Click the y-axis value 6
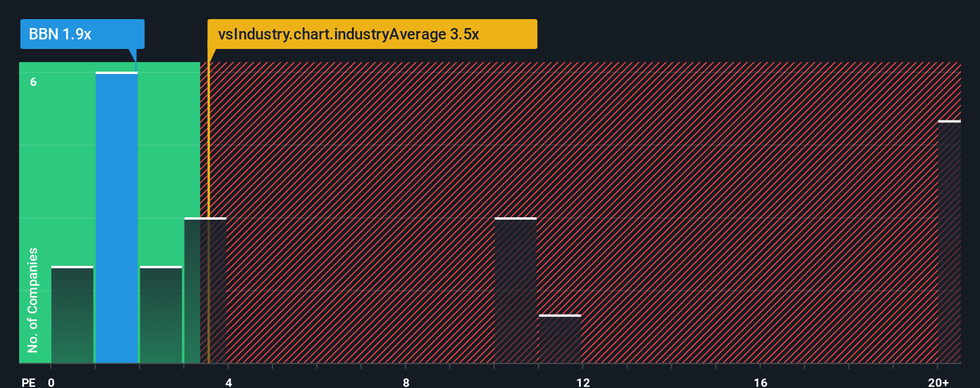 (x=33, y=82)
